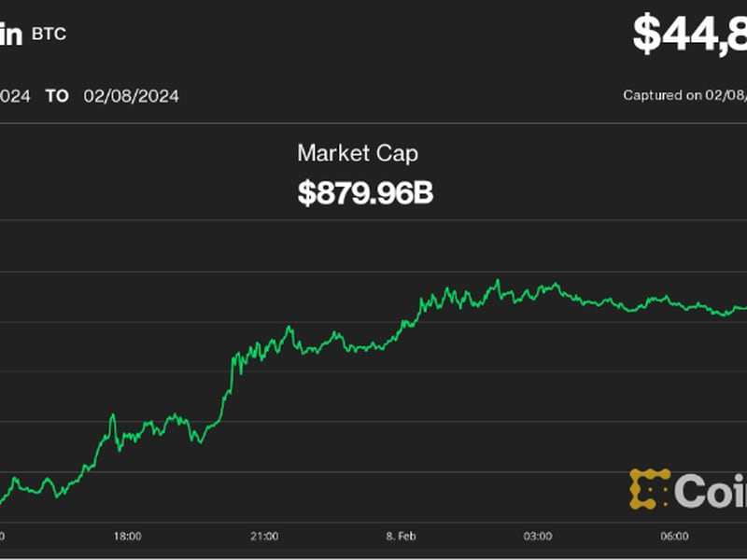This screenshot has width=747, height=560.
Task: Click the 8. Feb axis label
Action: [x=401, y=536]
